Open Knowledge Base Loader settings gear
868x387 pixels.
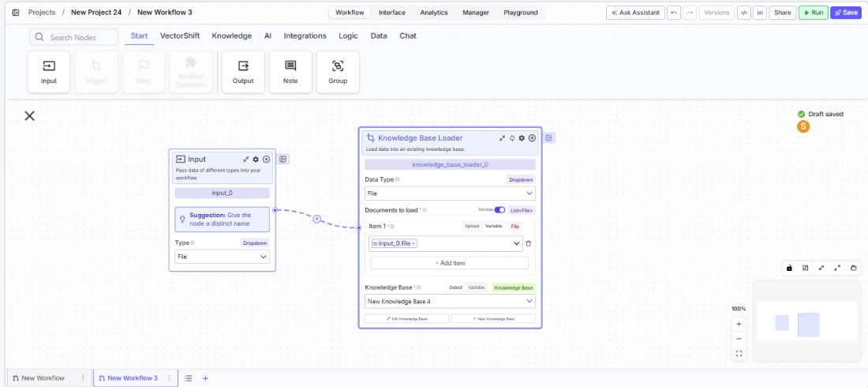coord(522,138)
